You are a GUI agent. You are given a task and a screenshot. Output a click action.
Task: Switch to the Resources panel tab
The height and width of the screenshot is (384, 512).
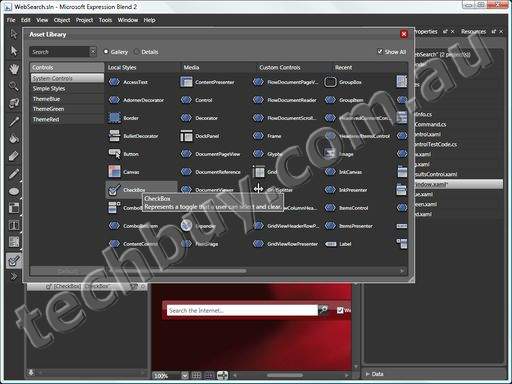[473, 32]
